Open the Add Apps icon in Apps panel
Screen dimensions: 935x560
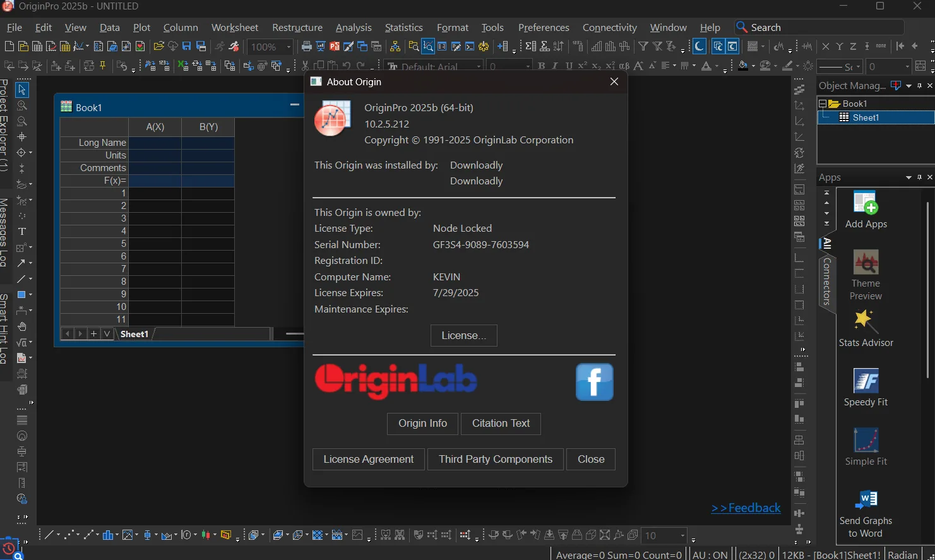[866, 210]
